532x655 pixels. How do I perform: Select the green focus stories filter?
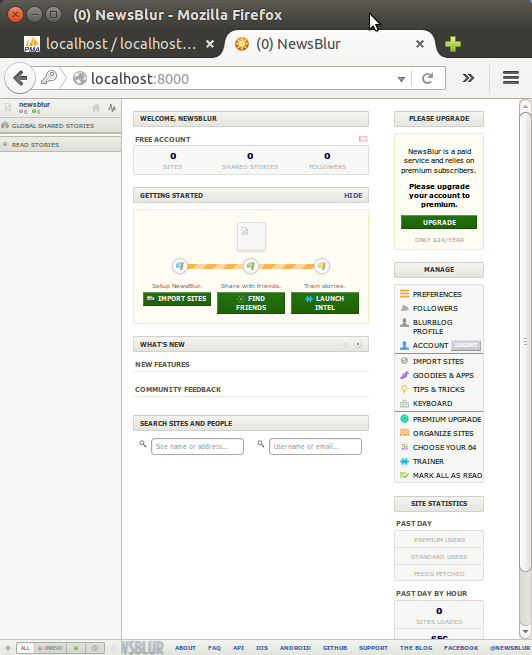click(x=76, y=648)
